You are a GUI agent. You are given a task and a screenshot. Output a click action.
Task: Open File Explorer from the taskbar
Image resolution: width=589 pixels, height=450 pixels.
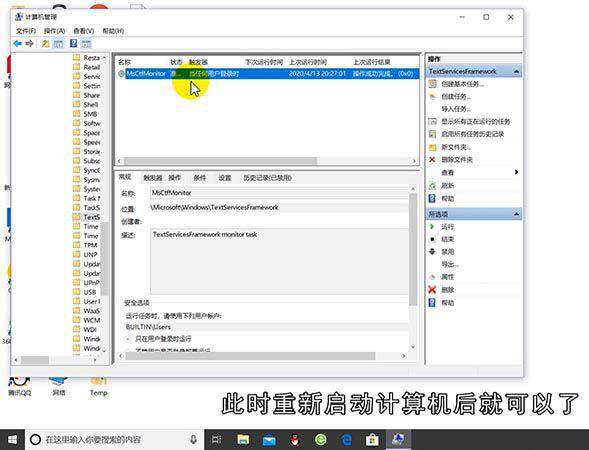click(x=243, y=439)
